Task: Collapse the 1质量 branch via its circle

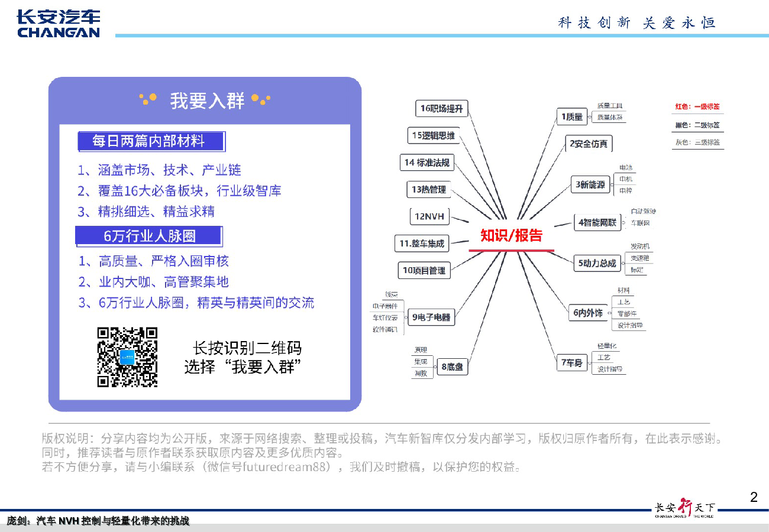Action: (589, 117)
